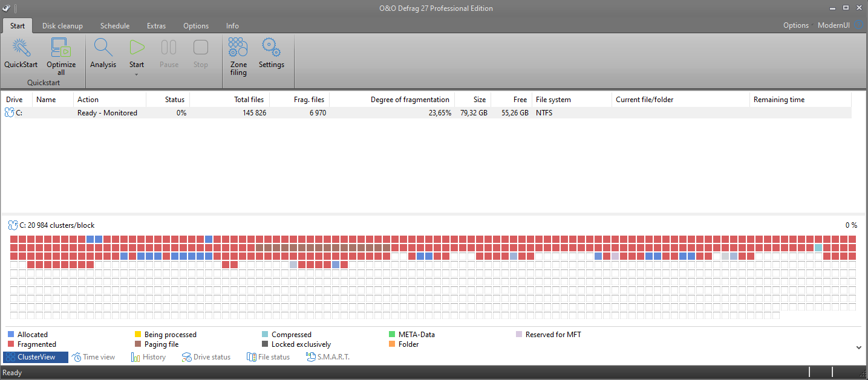Click the help icon beside ModernUI

[x=860, y=25]
